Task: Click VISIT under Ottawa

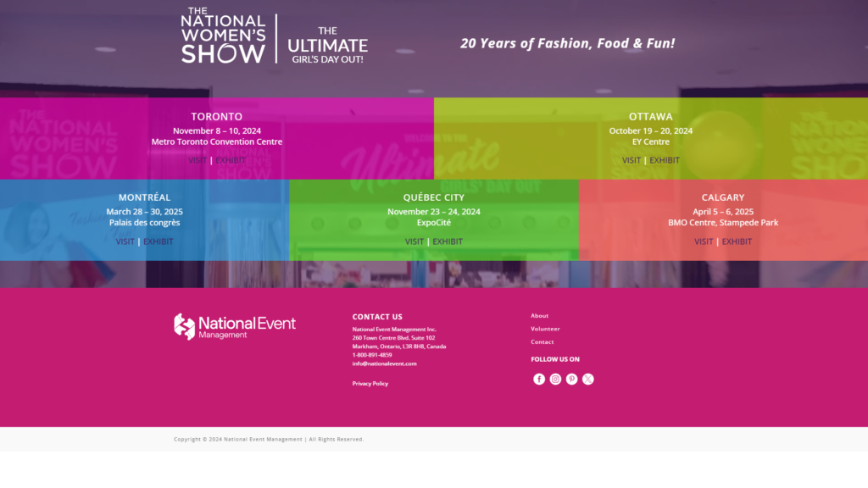Action: click(631, 160)
